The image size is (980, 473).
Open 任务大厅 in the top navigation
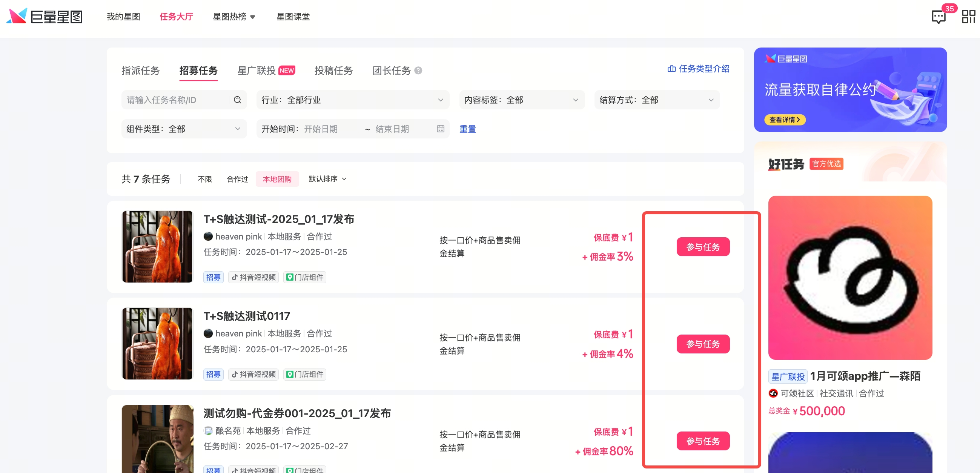point(176,17)
